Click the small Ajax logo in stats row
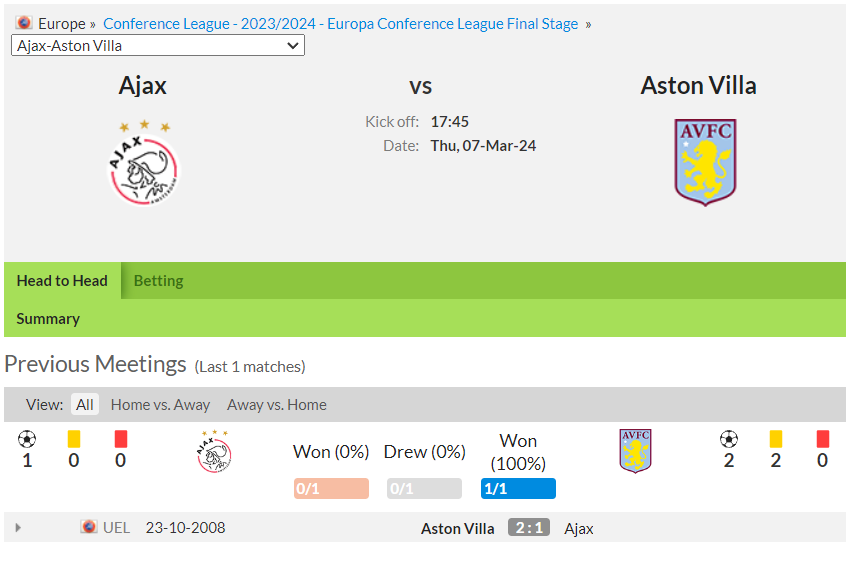 click(x=214, y=451)
